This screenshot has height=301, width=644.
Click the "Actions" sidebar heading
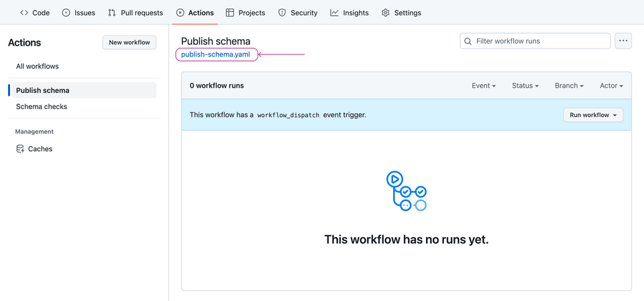(x=25, y=43)
